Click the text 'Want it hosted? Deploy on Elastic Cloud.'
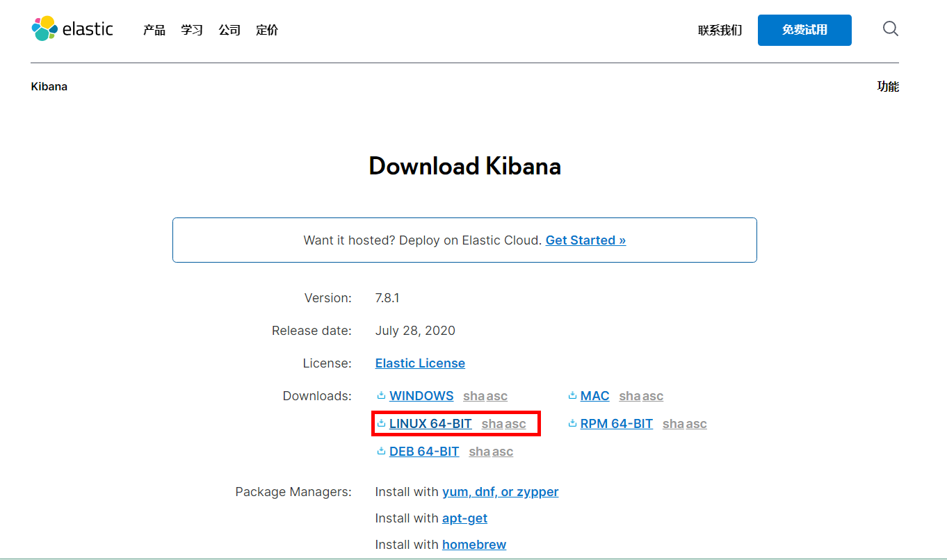Viewport: 947px width, 560px height. pos(423,240)
